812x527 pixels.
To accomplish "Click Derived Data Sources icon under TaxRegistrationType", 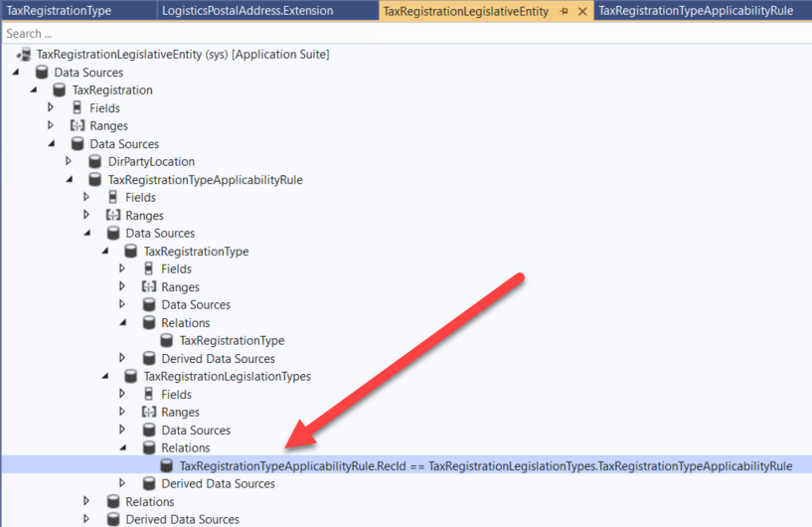I will click(x=149, y=359).
